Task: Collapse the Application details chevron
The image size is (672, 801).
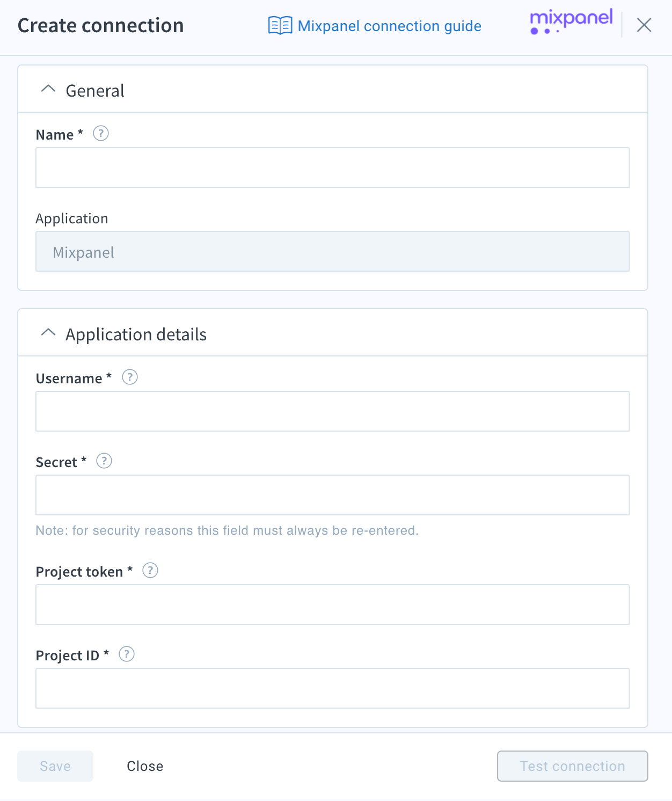Action: click(x=48, y=333)
